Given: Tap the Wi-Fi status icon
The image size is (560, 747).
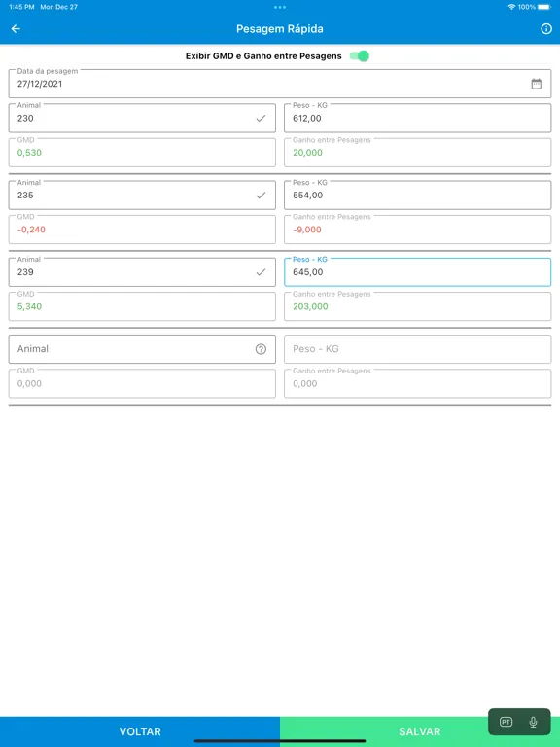Looking at the screenshot, I should (511, 7).
